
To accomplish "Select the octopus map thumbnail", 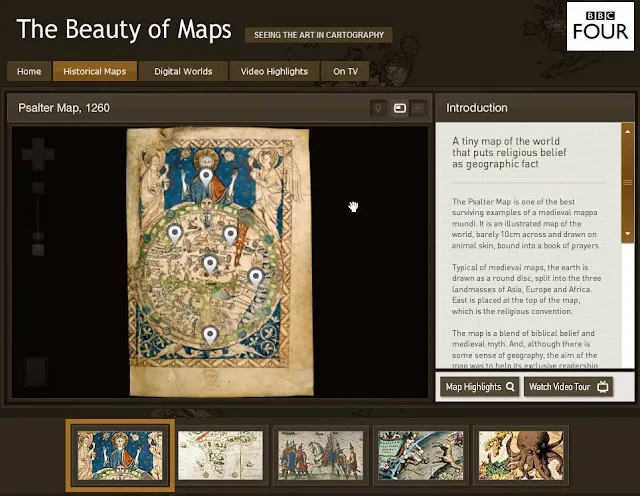I will 521,455.
